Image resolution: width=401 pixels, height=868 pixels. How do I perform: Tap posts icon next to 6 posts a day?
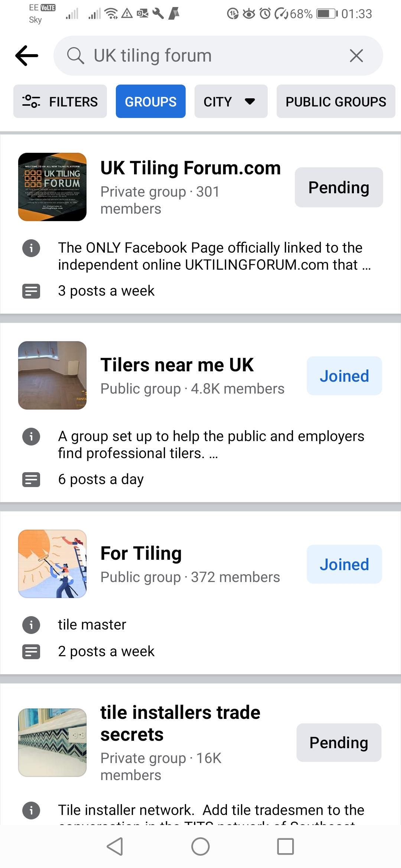pyautogui.click(x=31, y=479)
